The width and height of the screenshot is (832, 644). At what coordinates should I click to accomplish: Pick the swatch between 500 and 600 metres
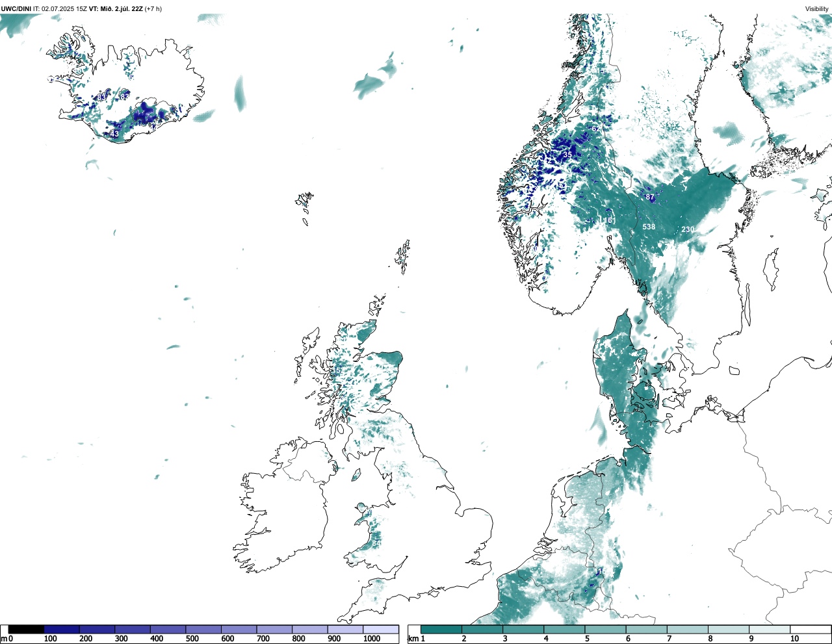point(203,629)
